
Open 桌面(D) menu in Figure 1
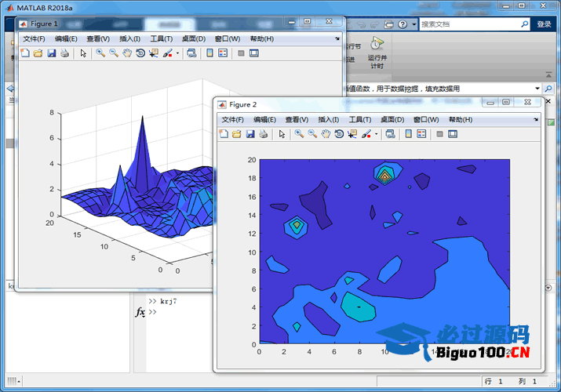coord(194,39)
